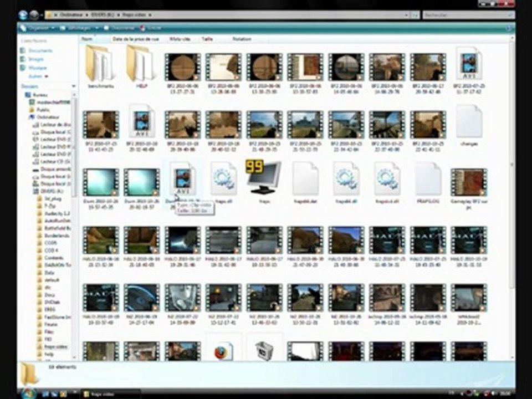Select the frapslcd.dll file icon
This screenshot has width=532, height=399.
tap(387, 178)
